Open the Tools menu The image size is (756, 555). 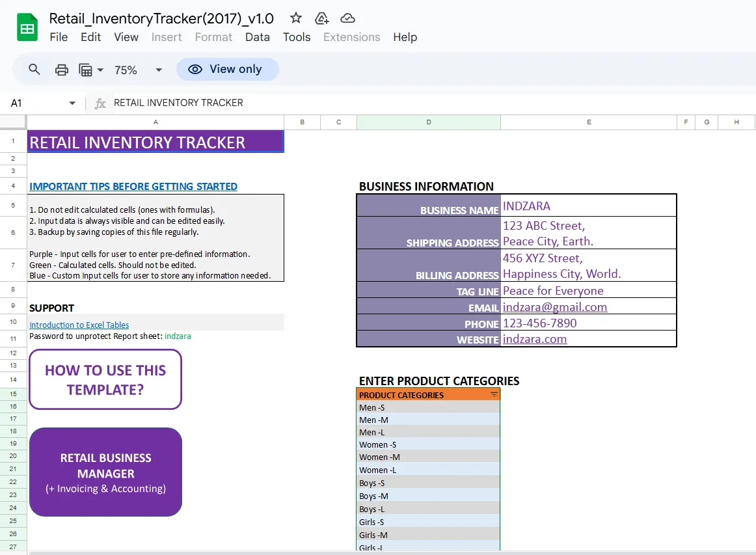pyautogui.click(x=297, y=37)
